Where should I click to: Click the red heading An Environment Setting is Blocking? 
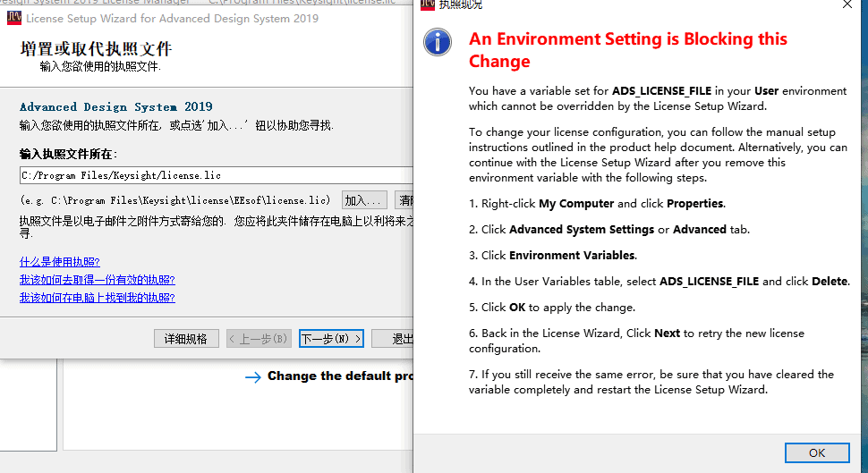click(628, 50)
